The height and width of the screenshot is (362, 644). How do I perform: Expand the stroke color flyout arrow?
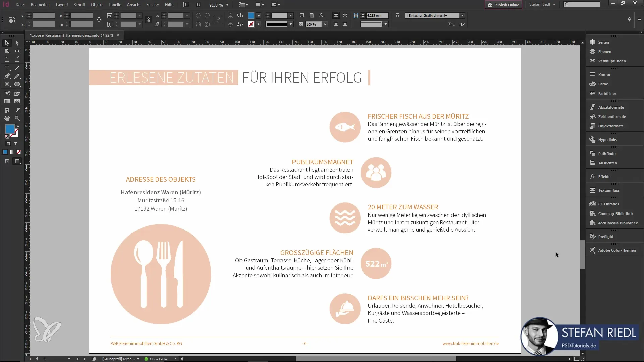click(x=259, y=24)
